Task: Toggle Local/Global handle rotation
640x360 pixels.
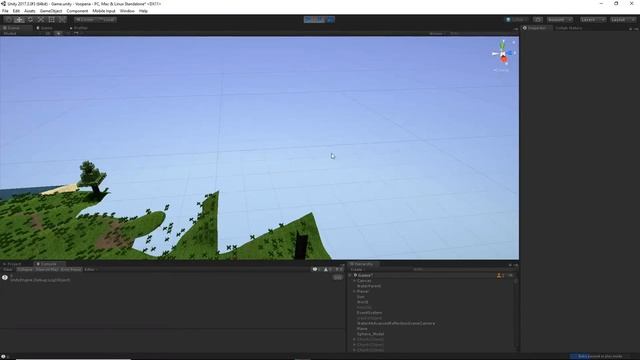Action: pyautogui.click(x=106, y=20)
